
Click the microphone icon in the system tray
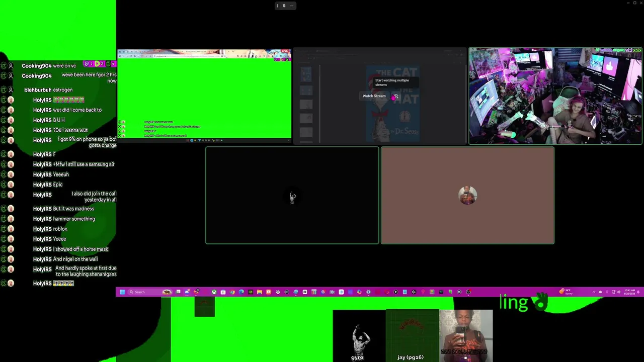tap(607, 292)
